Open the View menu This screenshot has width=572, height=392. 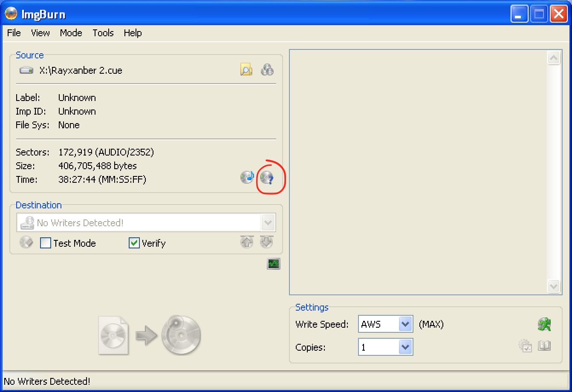(40, 33)
